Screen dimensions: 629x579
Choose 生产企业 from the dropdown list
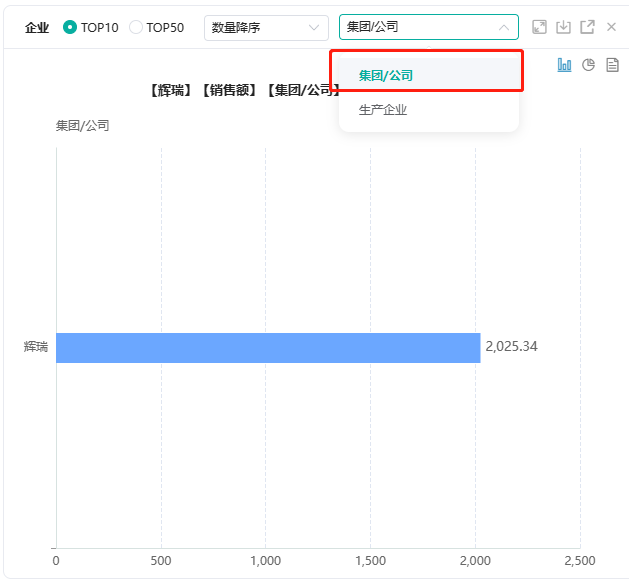click(383, 109)
